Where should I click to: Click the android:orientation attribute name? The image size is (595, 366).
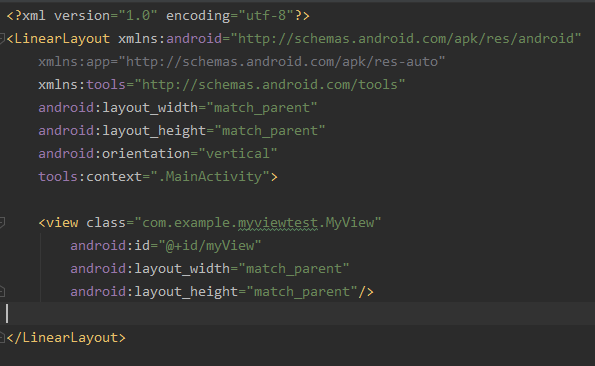coord(114,154)
